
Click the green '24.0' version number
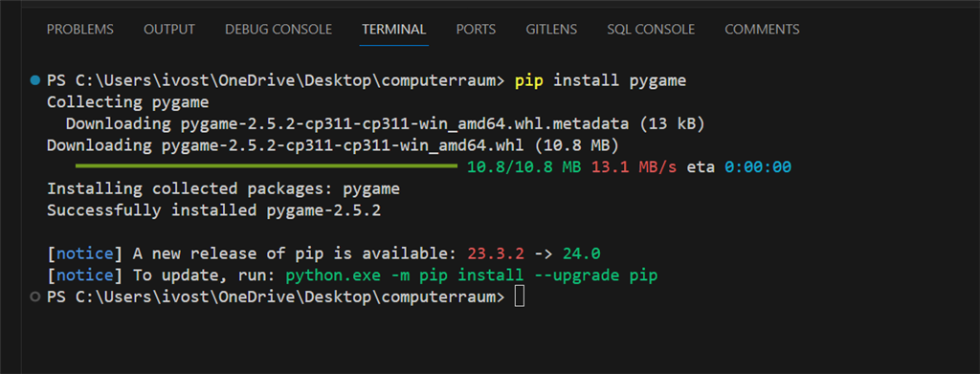pos(581,254)
